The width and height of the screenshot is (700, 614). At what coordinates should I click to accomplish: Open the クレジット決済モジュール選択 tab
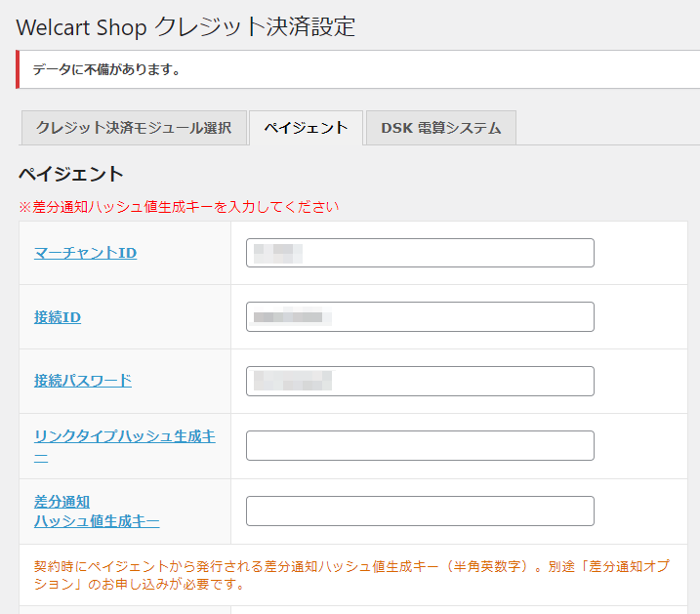point(134,128)
